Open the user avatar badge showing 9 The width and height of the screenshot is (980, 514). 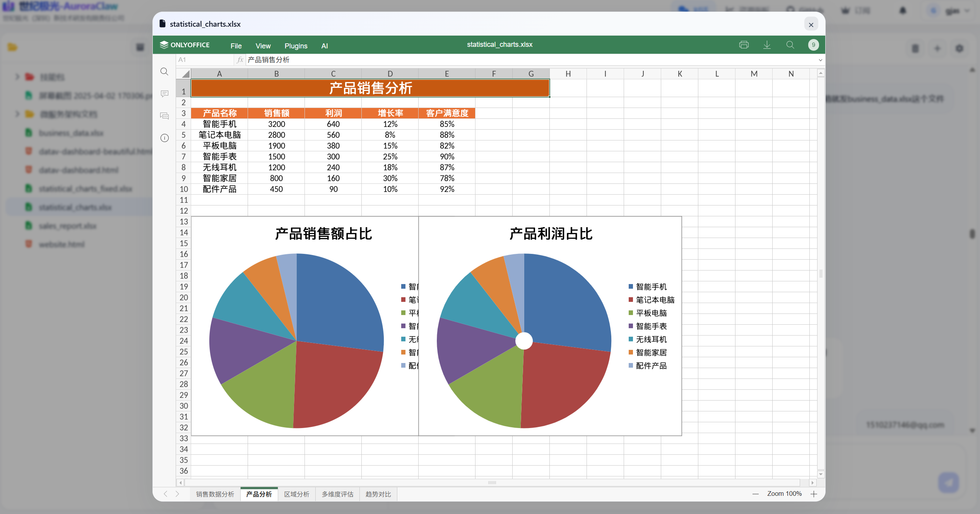[x=813, y=45]
